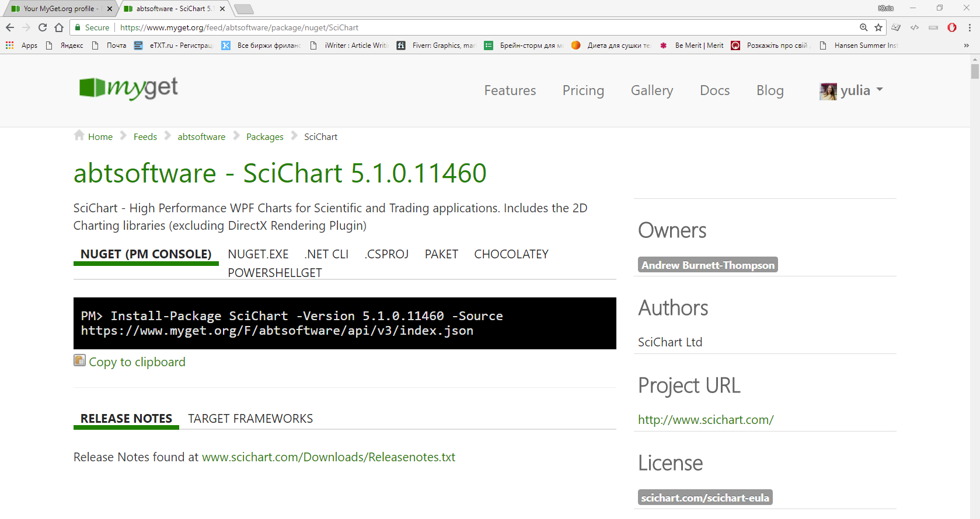Click Copy to clipboard link
Image resolution: width=980 pixels, height=519 pixels.
tap(137, 362)
